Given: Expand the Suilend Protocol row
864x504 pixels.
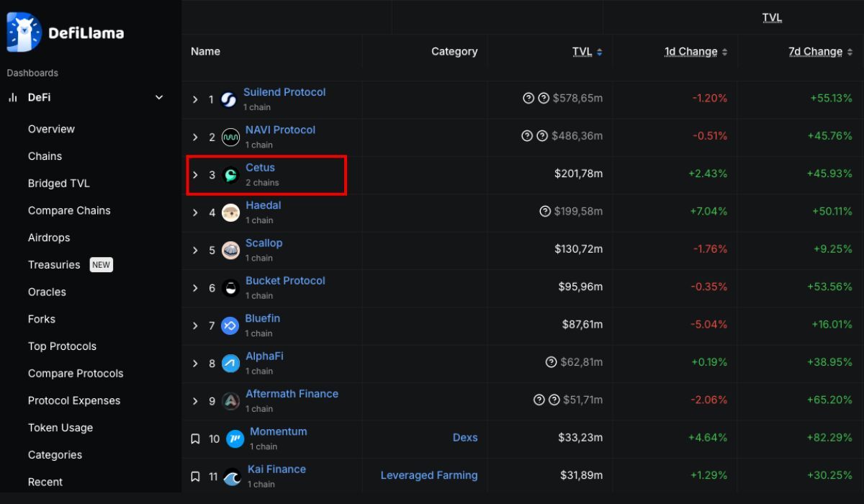Looking at the screenshot, I should tap(195, 99).
